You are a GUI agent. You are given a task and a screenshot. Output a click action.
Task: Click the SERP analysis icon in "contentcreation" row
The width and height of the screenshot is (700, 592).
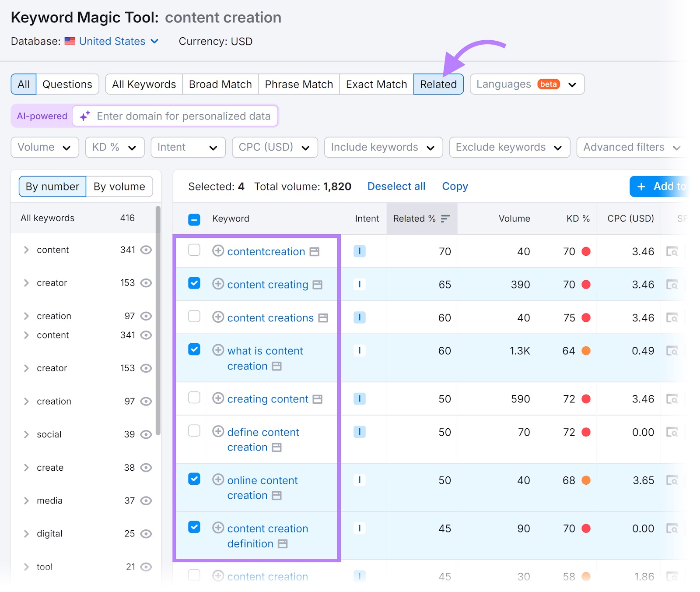673,251
